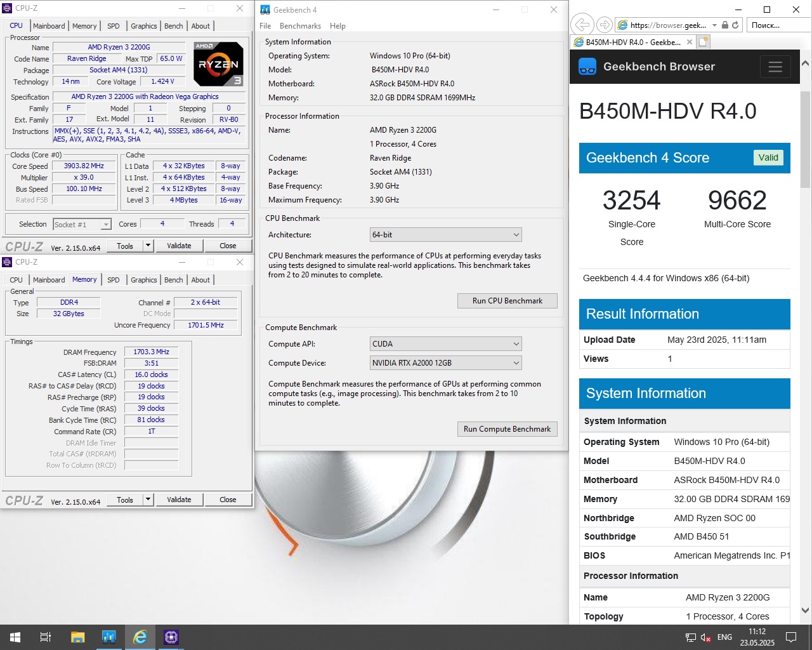Click the browser Forward arrow
812x650 pixels.
click(x=605, y=25)
